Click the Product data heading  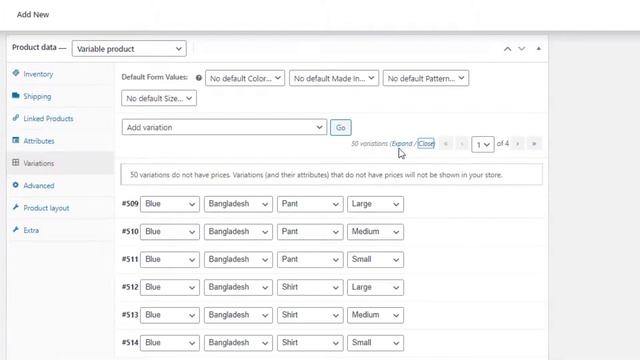pyautogui.click(x=34, y=47)
